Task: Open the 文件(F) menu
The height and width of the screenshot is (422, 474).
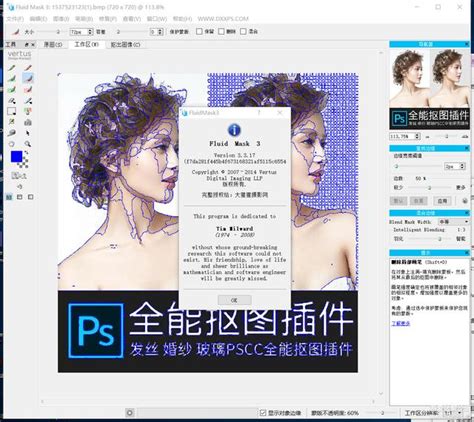Action: tap(15, 19)
